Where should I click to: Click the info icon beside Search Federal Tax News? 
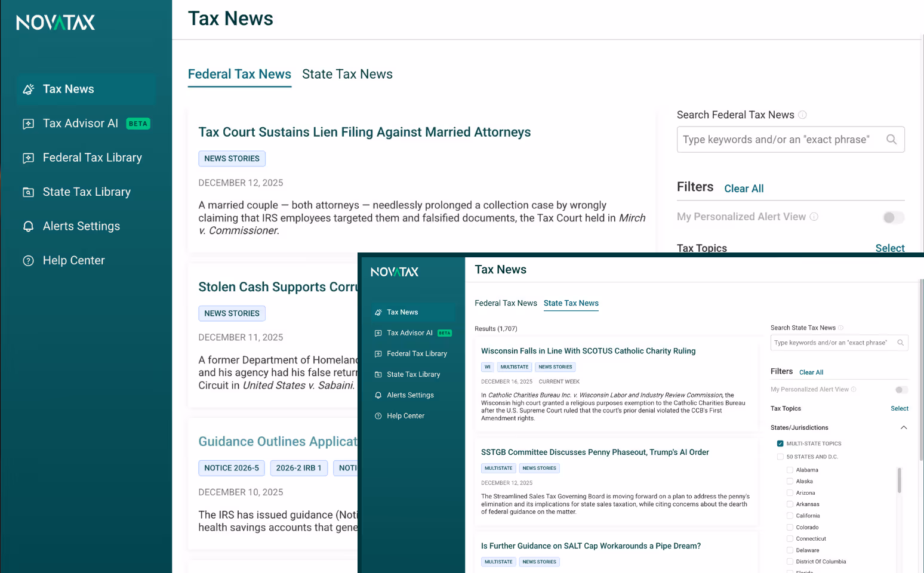802,115
